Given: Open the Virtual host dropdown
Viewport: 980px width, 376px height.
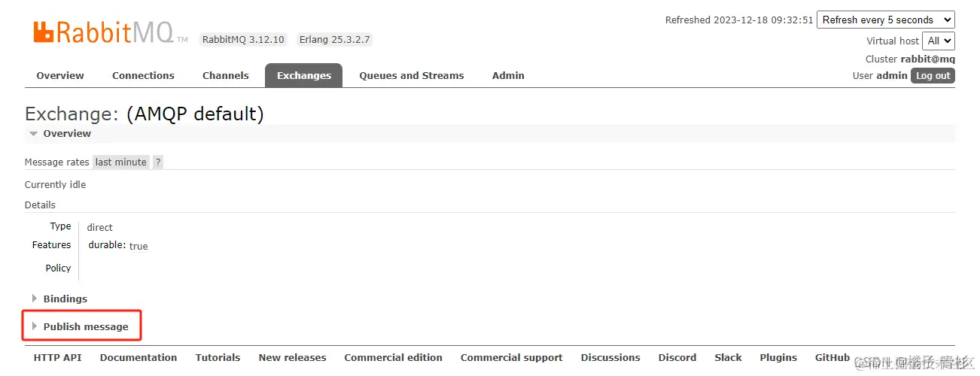Looking at the screenshot, I should tap(939, 41).
